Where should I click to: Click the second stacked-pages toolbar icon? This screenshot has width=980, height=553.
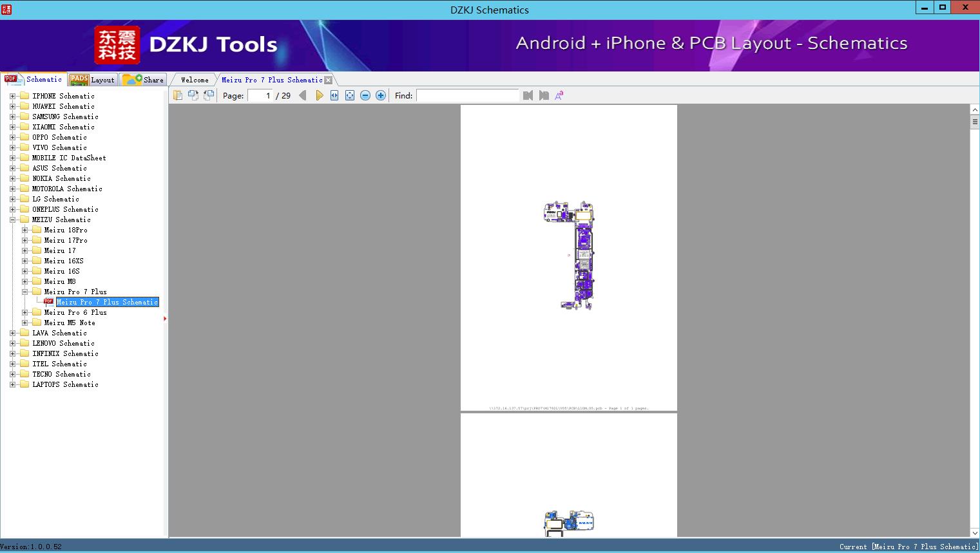193,95
